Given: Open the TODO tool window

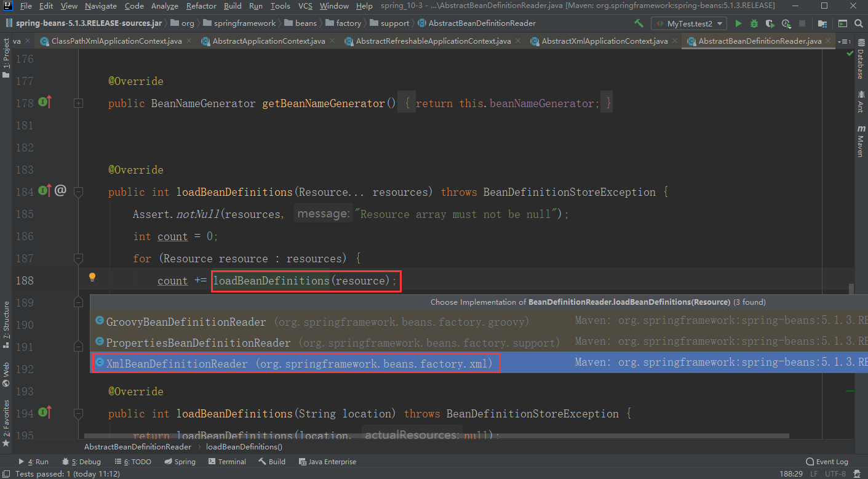Looking at the screenshot, I should [x=133, y=462].
